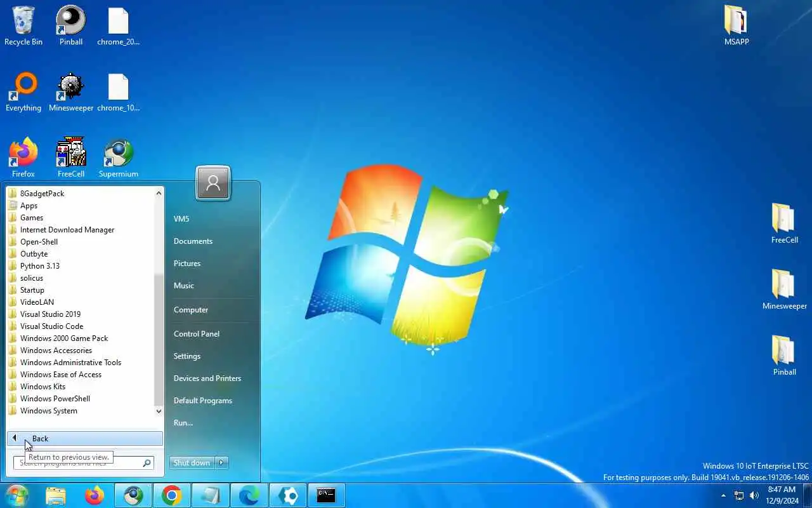
Task: Select the chrome_10... file on the desktop
Action: 118,92
